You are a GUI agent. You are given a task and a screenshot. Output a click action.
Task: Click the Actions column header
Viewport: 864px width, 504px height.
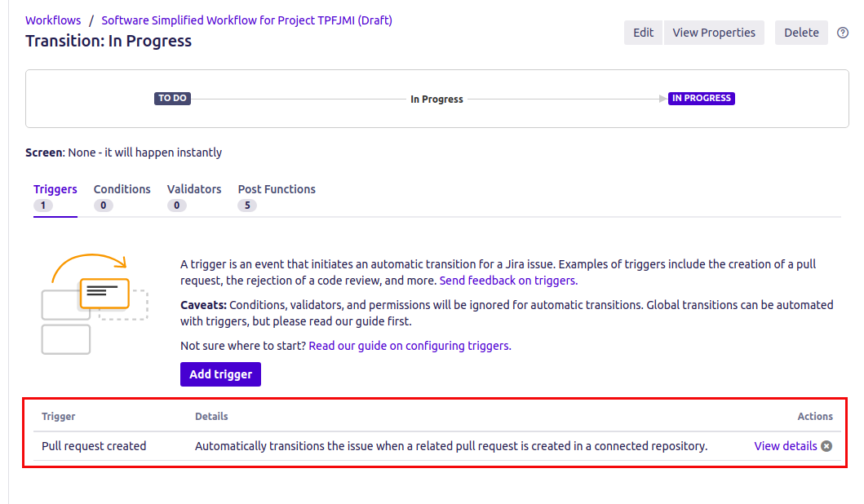(815, 417)
